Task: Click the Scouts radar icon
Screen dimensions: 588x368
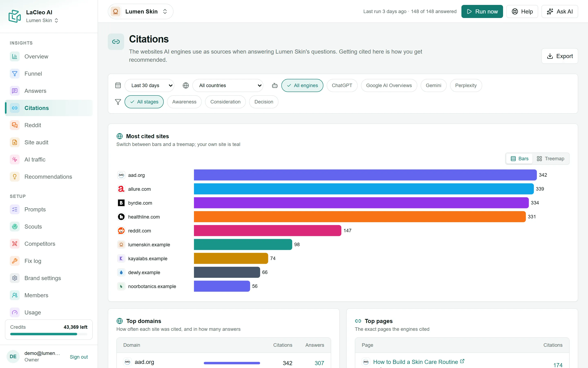Action: click(14, 227)
